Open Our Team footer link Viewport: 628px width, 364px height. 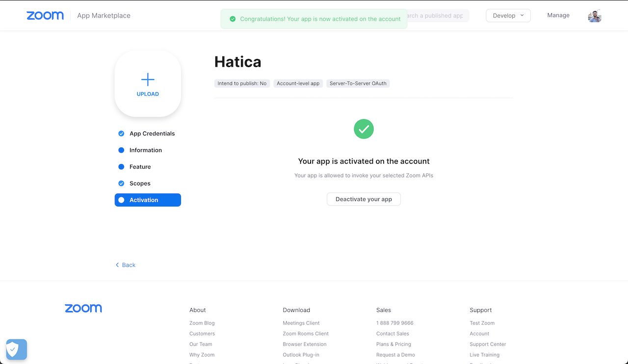(x=201, y=344)
